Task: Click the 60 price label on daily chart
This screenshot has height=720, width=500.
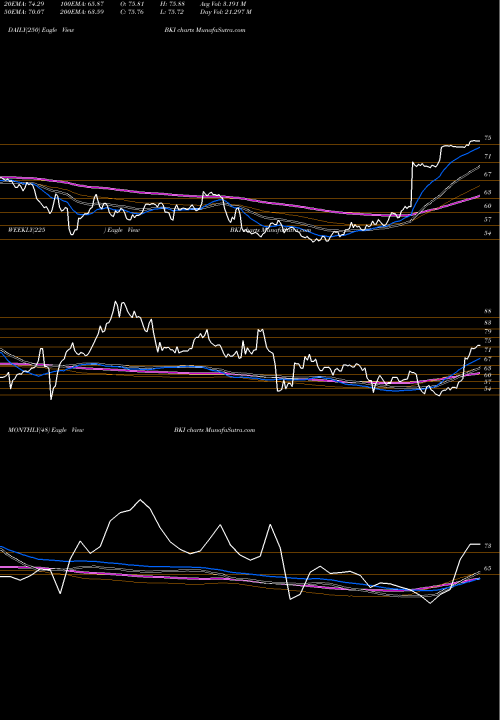Action: click(x=488, y=206)
